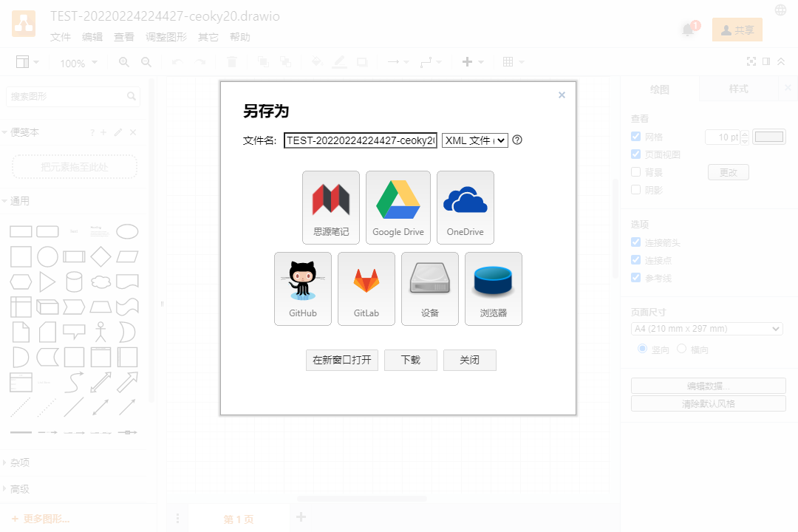Screen dimensions: 798x532
Task: Switch to the 样式 tab
Action: coord(738,89)
